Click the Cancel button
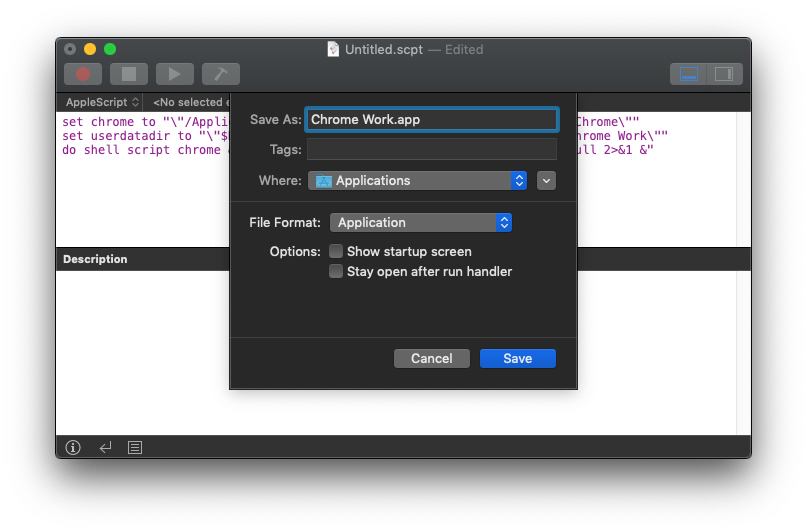Viewport: 807px width, 532px height. click(432, 359)
